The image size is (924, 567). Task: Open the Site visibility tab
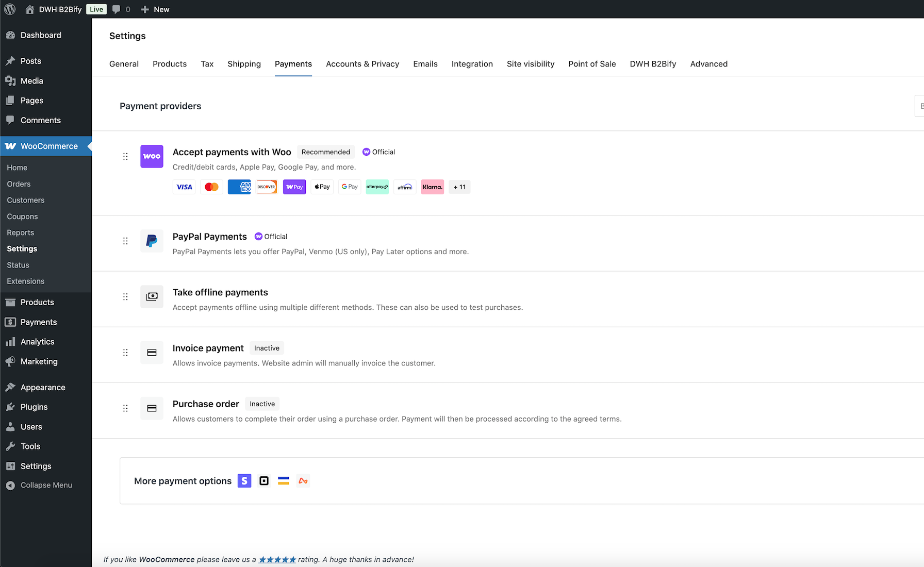(x=531, y=64)
